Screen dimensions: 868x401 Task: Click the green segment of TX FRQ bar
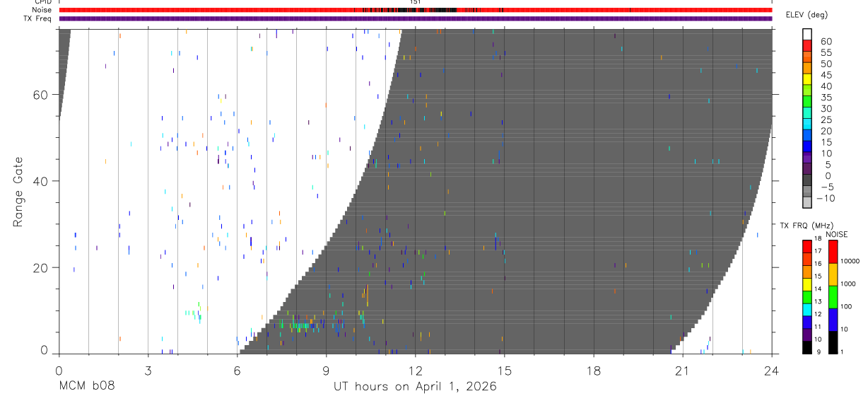tap(807, 296)
